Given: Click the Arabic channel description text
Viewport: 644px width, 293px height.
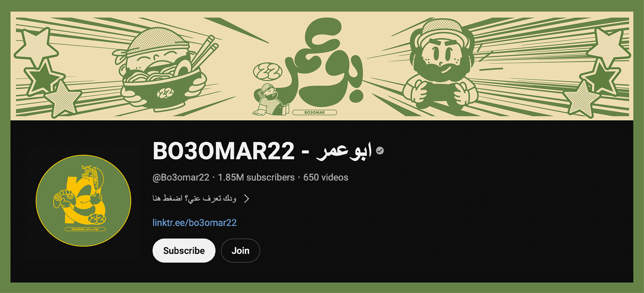Looking at the screenshot, I should [194, 198].
